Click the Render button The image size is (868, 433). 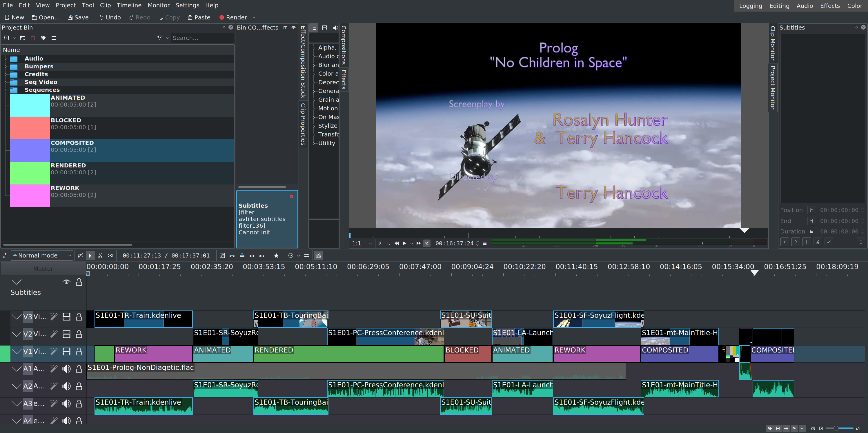click(233, 17)
